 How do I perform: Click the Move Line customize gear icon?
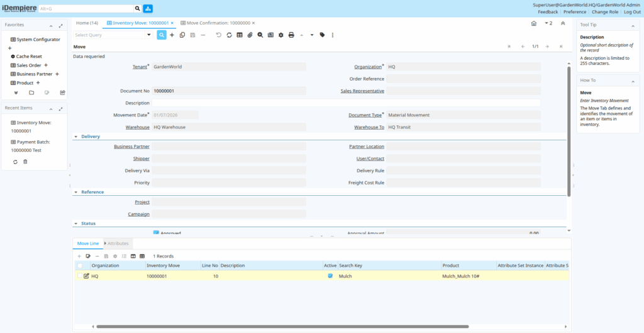click(x=115, y=256)
